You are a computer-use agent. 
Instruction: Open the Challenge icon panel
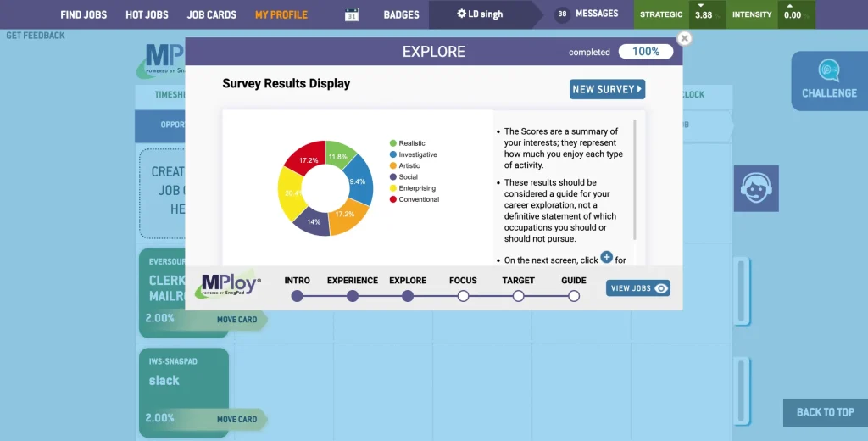coord(828,81)
